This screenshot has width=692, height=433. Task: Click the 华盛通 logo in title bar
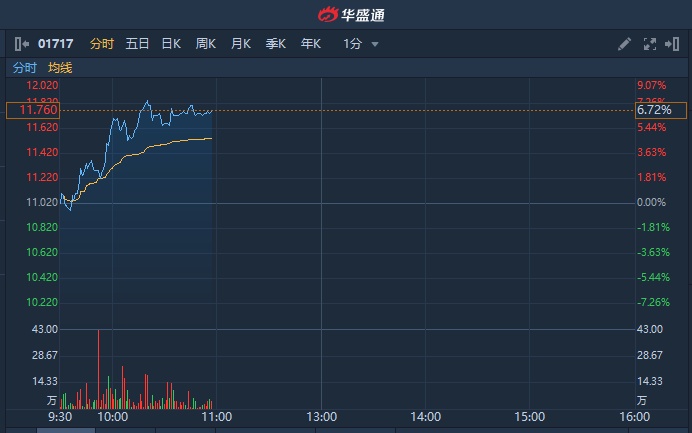click(x=345, y=14)
